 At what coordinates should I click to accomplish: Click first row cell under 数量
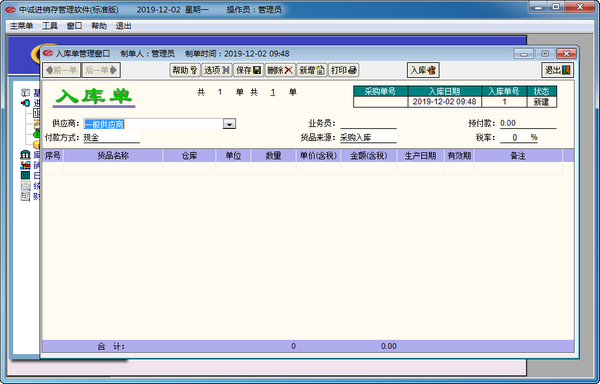click(273, 168)
